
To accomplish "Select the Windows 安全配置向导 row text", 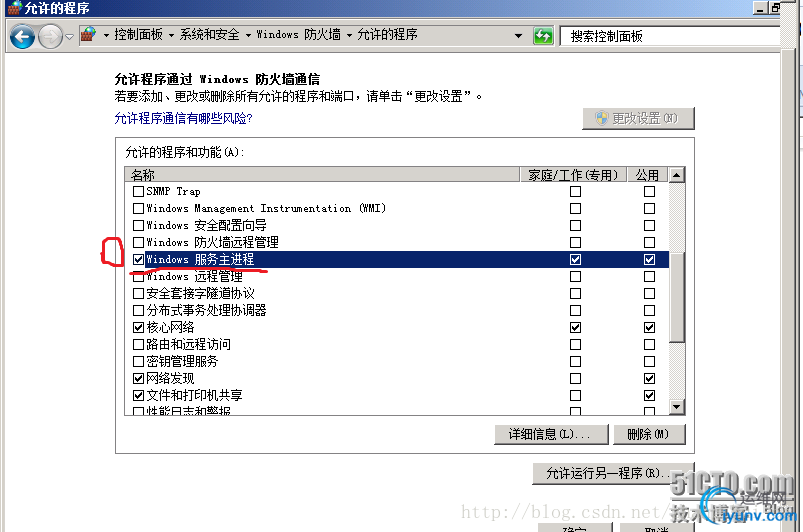I will tap(206, 225).
